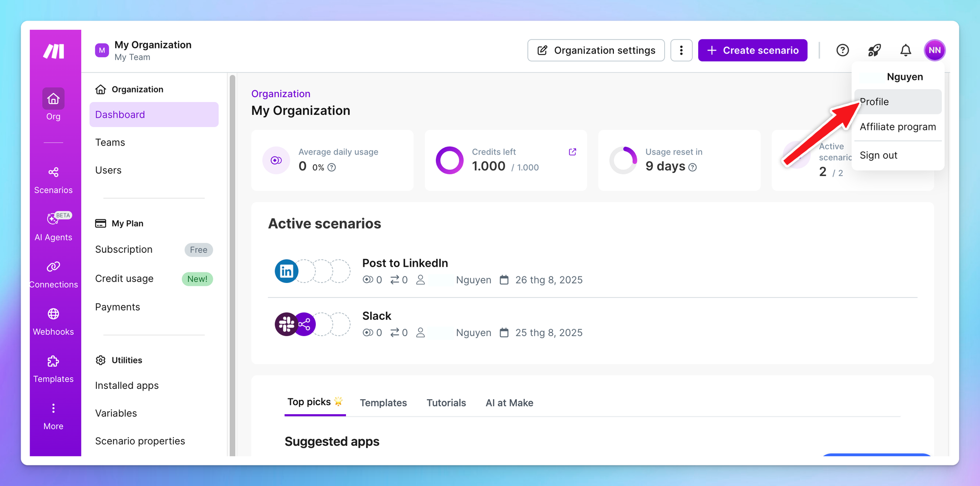Open AI Agents beta section

point(53,226)
